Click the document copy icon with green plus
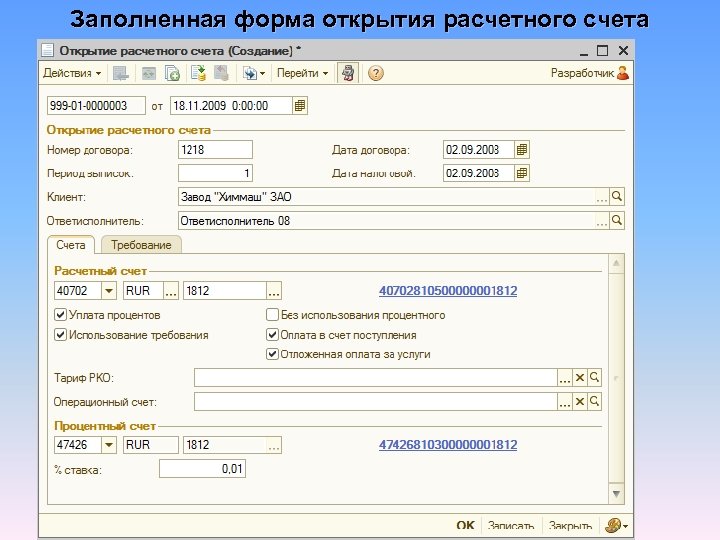The width and height of the screenshot is (720, 540). [x=172, y=73]
